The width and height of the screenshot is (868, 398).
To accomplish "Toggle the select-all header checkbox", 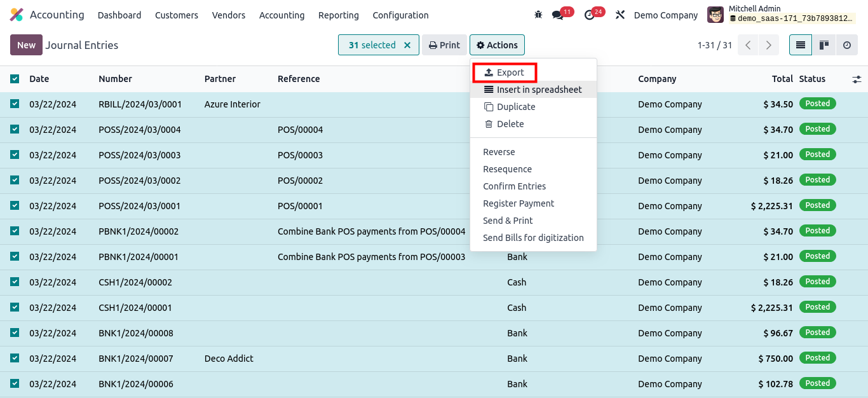I will 15,79.
